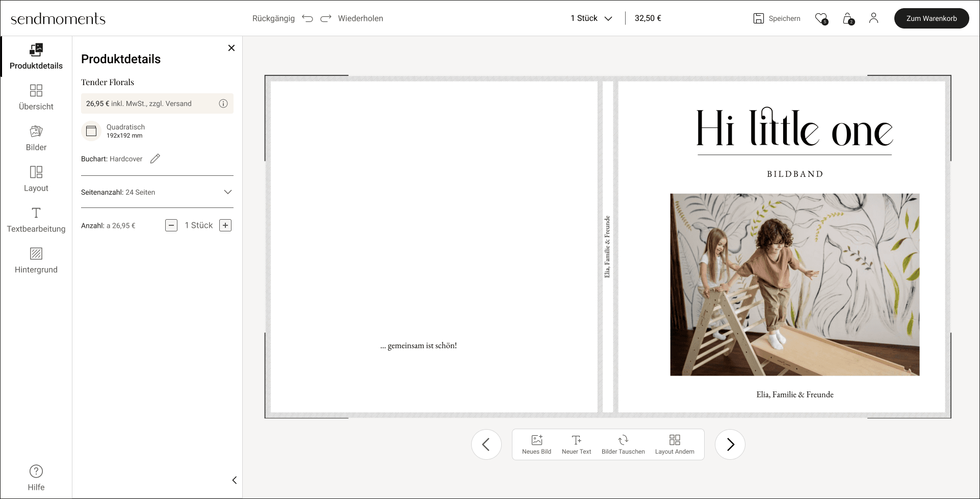
Task: Edit Buchart with the pencil icon
Action: point(156,159)
